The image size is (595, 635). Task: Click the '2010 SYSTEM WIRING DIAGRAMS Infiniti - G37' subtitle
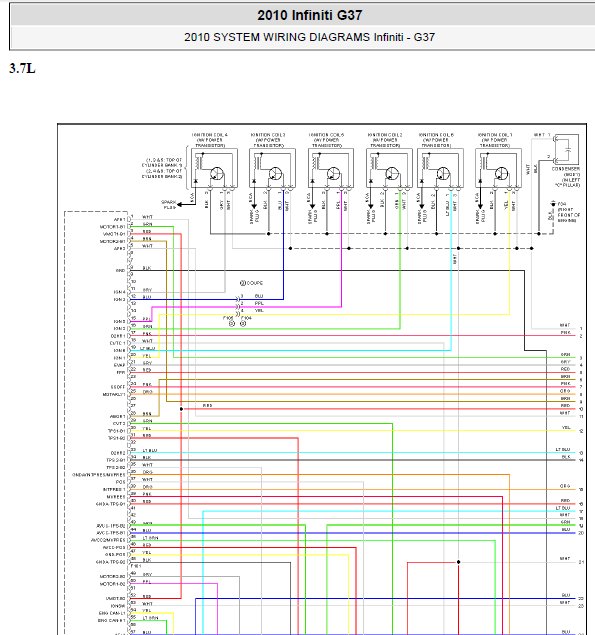[x=309, y=37]
